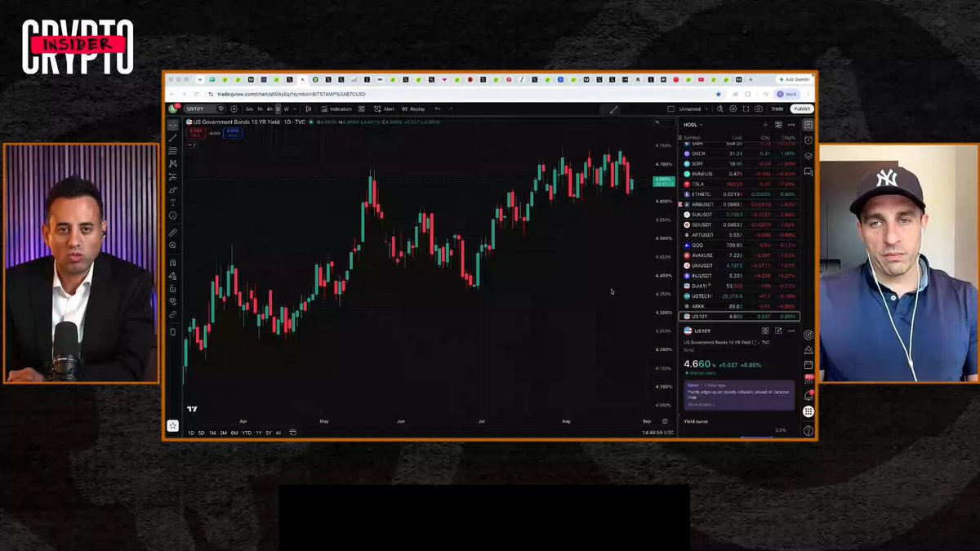The width and height of the screenshot is (980, 551).
Task: Switch to the 4h timeframe
Action: (269, 109)
